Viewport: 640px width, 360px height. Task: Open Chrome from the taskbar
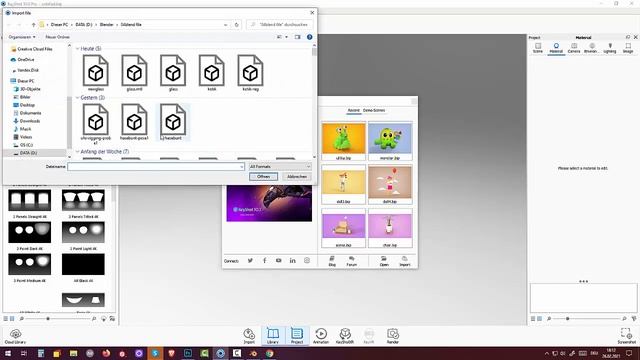[x=269, y=353]
